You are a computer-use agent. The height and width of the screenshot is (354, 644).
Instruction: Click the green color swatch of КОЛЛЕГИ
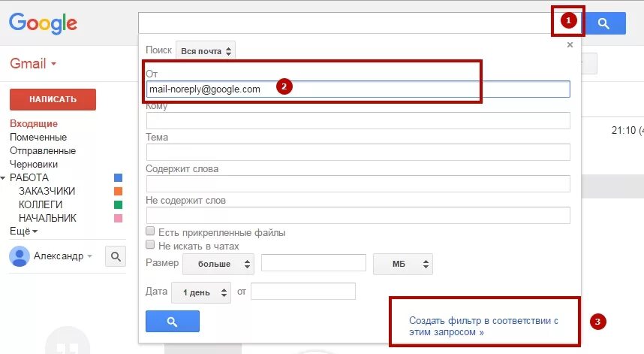click(119, 204)
